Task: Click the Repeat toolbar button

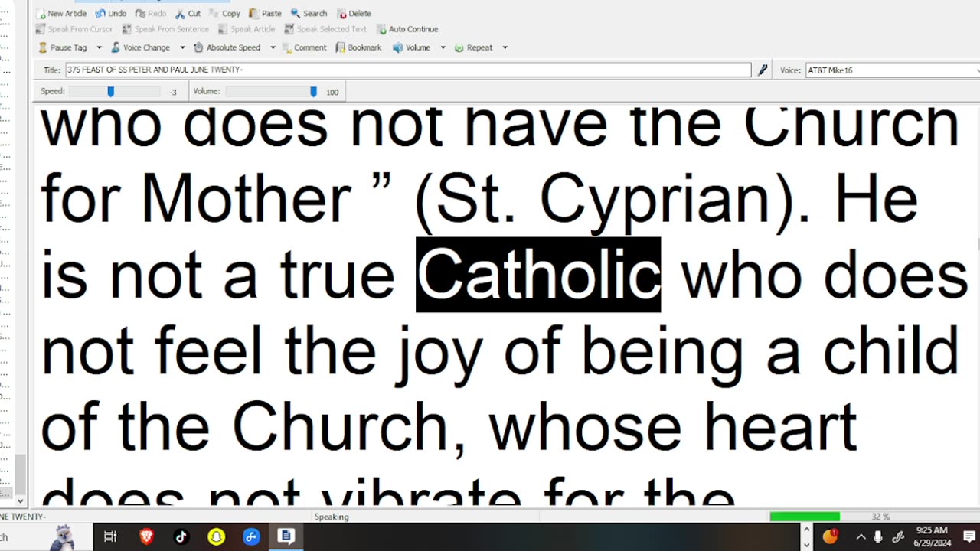Action: [x=474, y=47]
